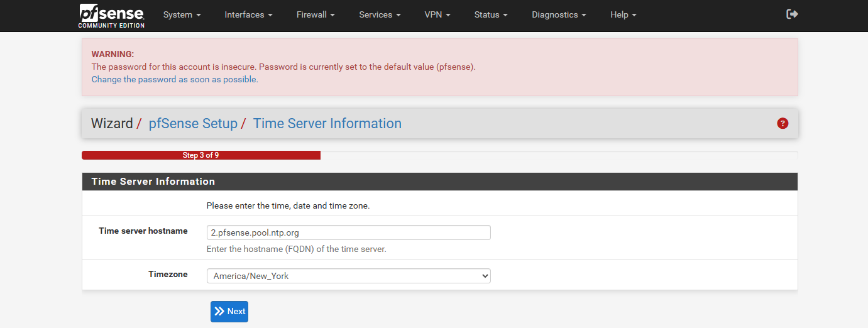Expand the Timezone America/New_York dropdown
Viewport: 868px width, 328px height.
[x=348, y=276]
